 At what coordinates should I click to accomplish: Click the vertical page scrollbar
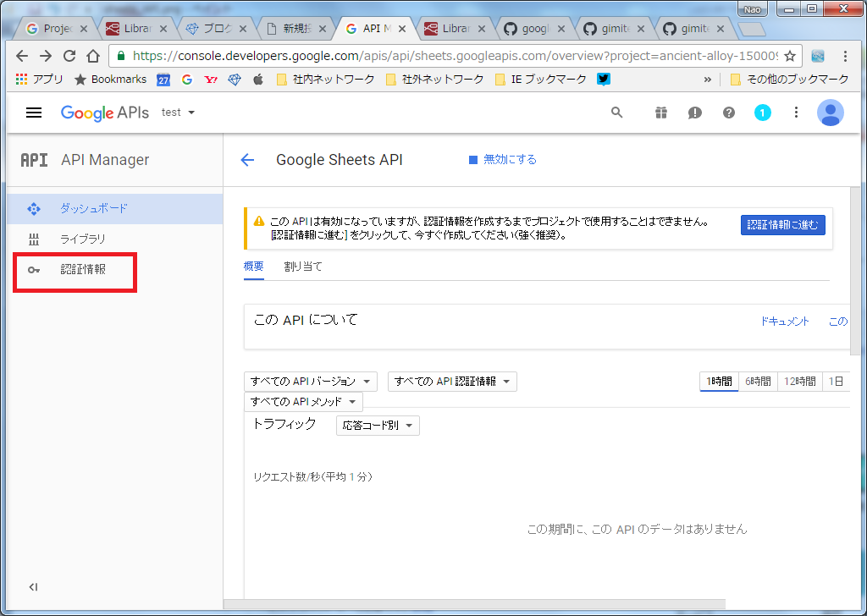click(855, 271)
